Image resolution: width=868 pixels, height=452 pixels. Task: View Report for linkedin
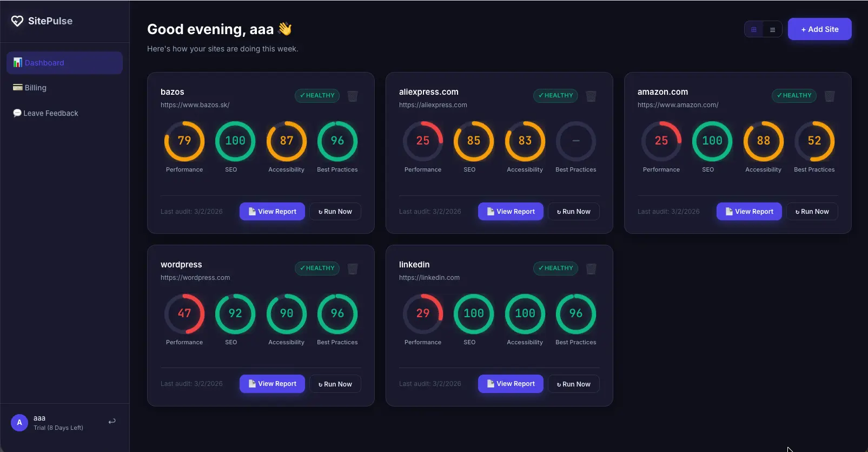point(511,384)
